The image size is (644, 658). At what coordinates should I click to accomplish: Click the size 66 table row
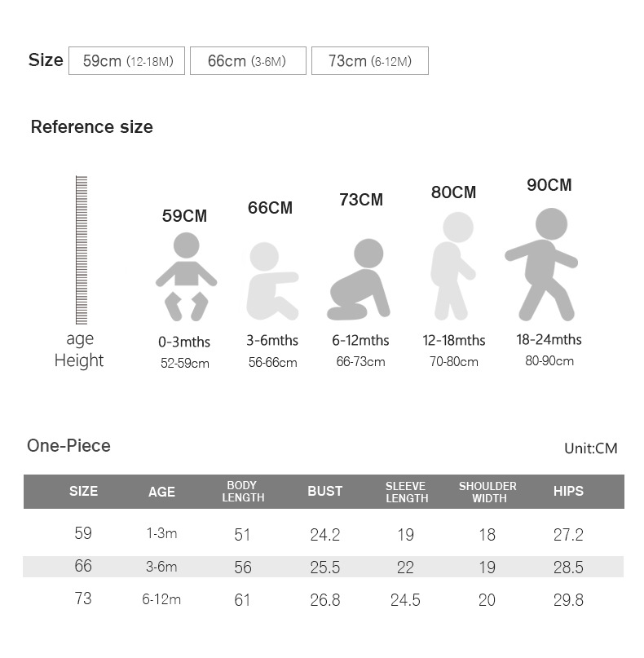coord(323,567)
